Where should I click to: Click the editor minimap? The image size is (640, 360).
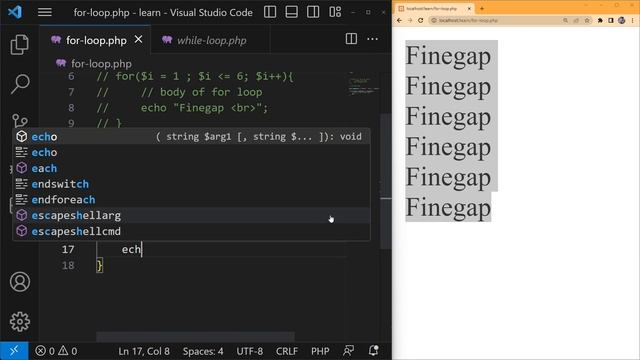[x=364, y=84]
